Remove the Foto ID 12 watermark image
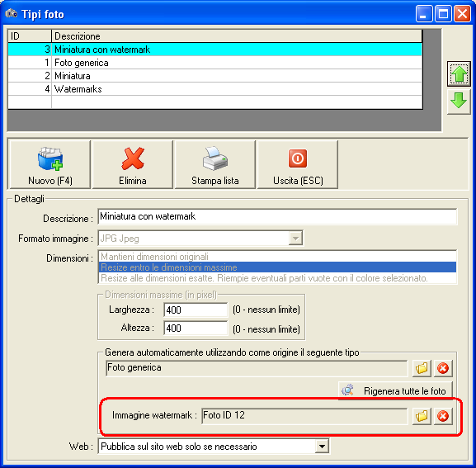Image resolution: width=476 pixels, height=468 pixels. pos(443,416)
